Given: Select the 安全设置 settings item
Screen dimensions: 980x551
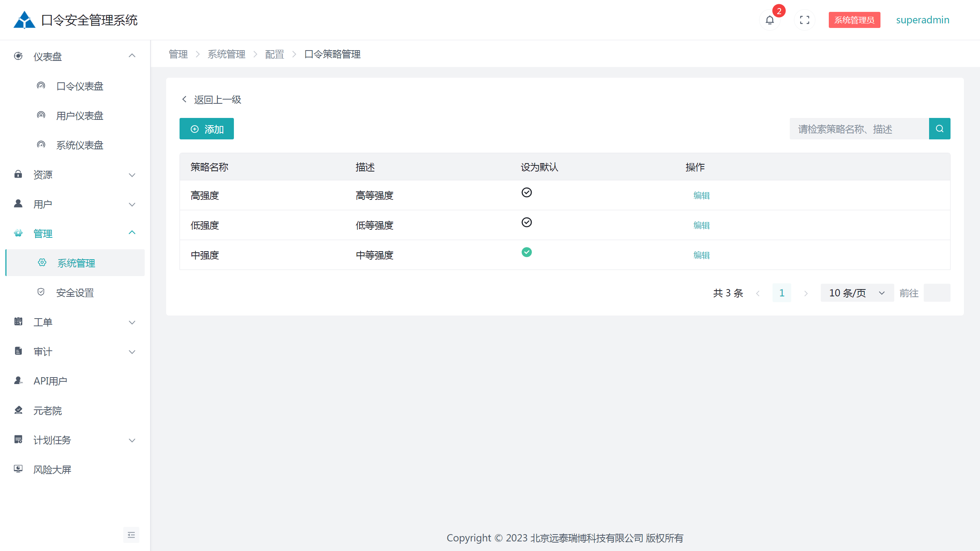Looking at the screenshot, I should [x=75, y=292].
